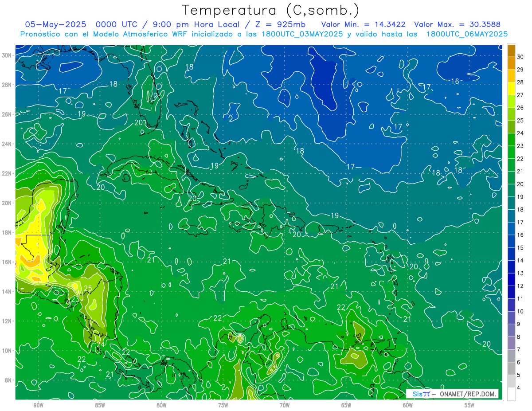
Task: Click the '14N' latitude axis label
Action: click(6, 292)
